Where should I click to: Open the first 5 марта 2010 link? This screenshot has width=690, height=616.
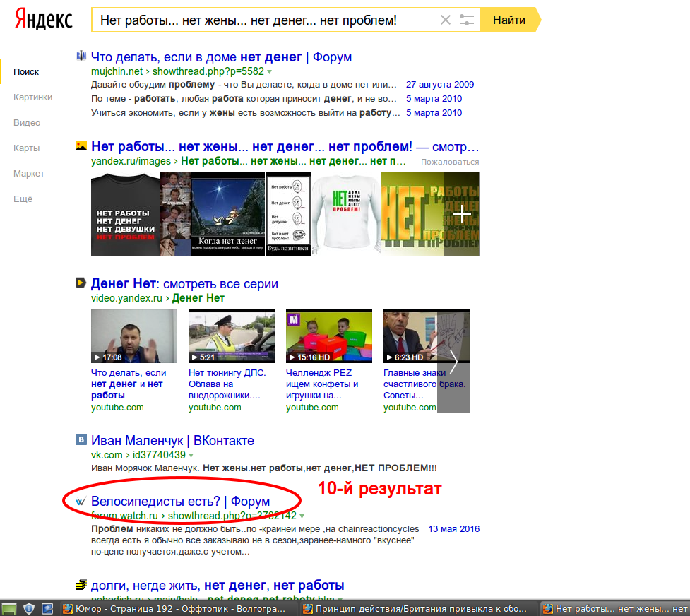pyautogui.click(x=434, y=99)
